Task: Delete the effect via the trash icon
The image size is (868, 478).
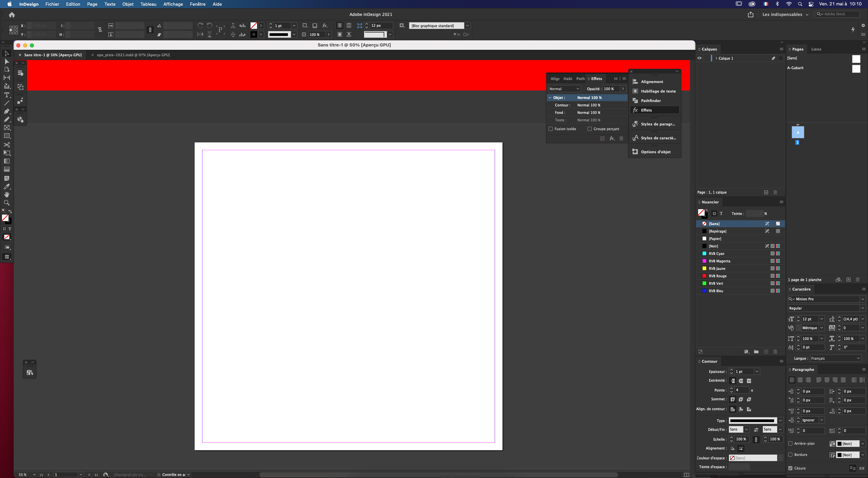Action: coord(621,138)
